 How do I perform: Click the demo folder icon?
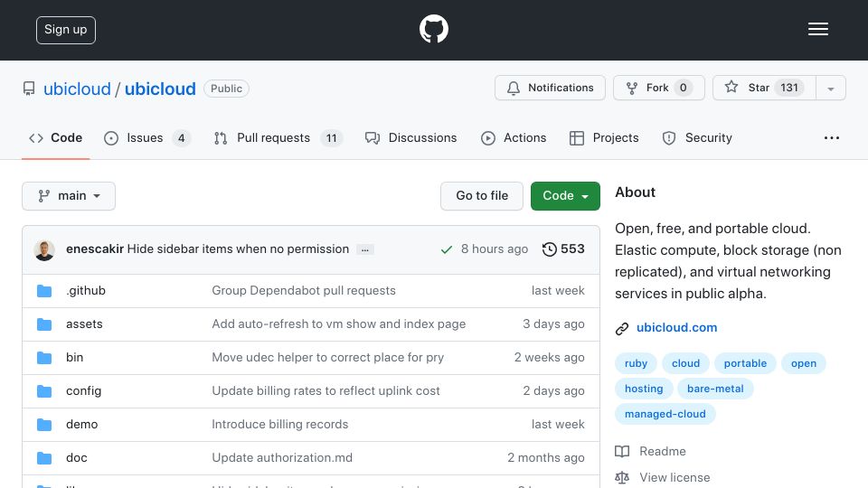[x=44, y=425]
